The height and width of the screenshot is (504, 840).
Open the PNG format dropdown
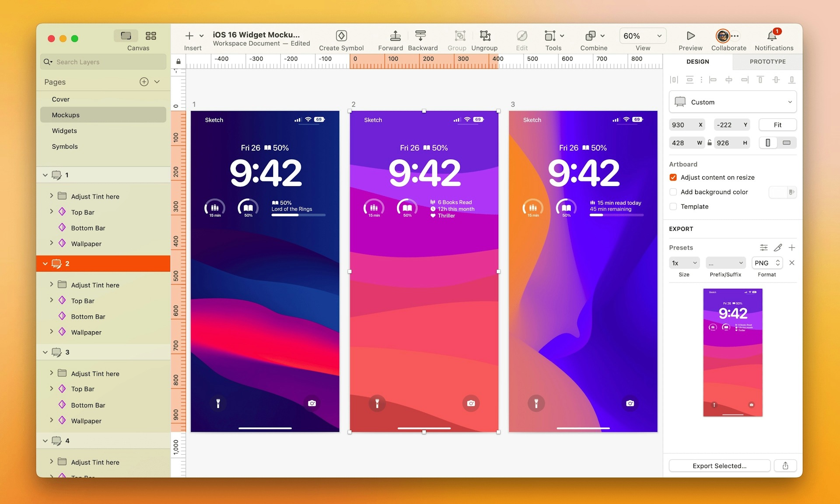pyautogui.click(x=767, y=262)
